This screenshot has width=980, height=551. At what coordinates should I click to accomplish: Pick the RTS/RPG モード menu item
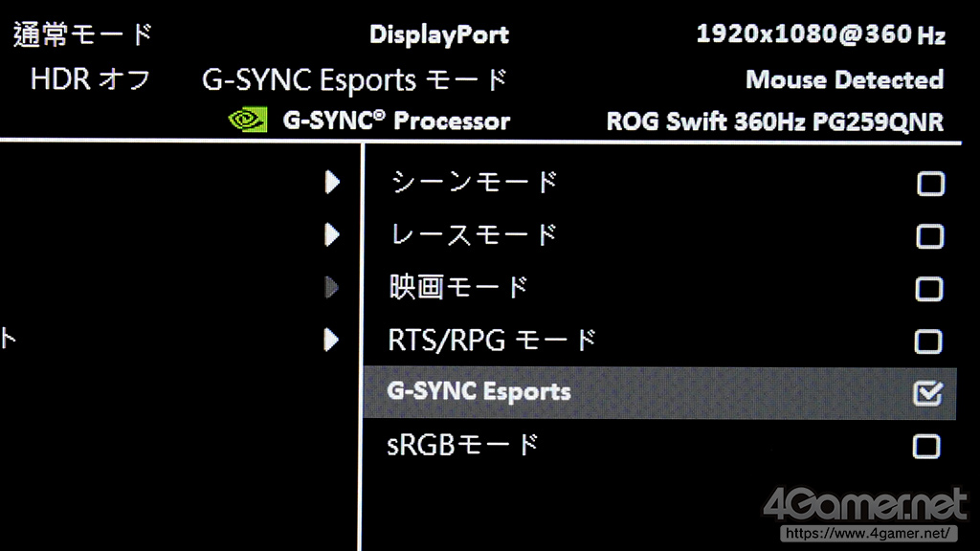click(x=492, y=340)
